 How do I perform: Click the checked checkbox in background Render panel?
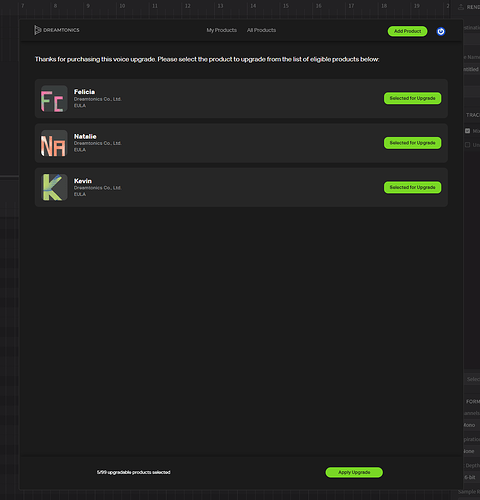(x=467, y=131)
